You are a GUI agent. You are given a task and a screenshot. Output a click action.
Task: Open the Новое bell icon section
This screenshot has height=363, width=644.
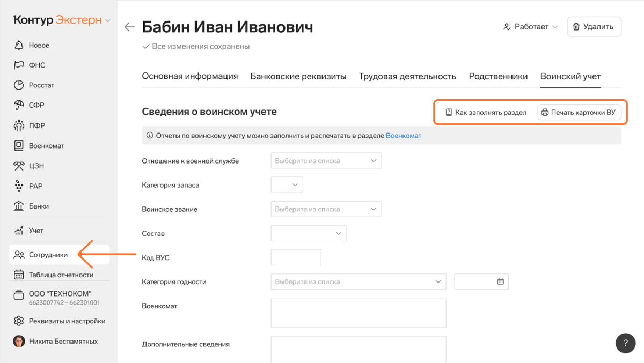(32, 45)
